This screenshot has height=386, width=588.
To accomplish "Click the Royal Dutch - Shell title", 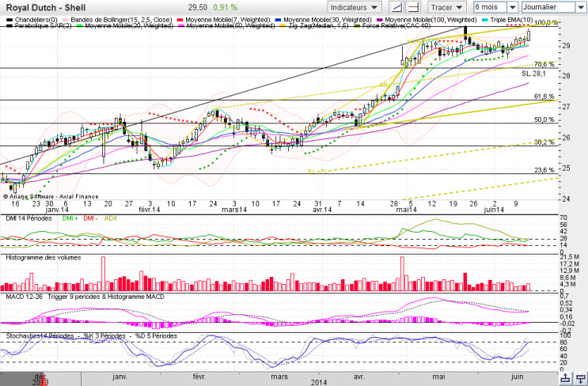I will tap(46, 7).
